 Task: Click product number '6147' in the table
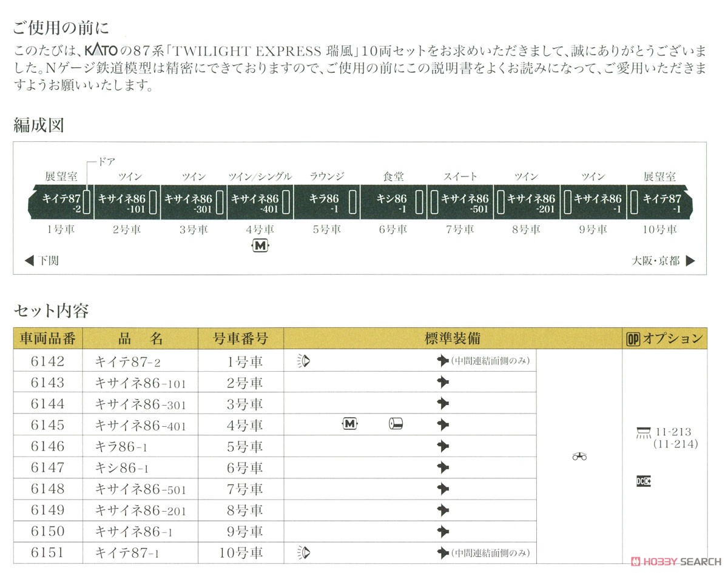click(x=47, y=467)
